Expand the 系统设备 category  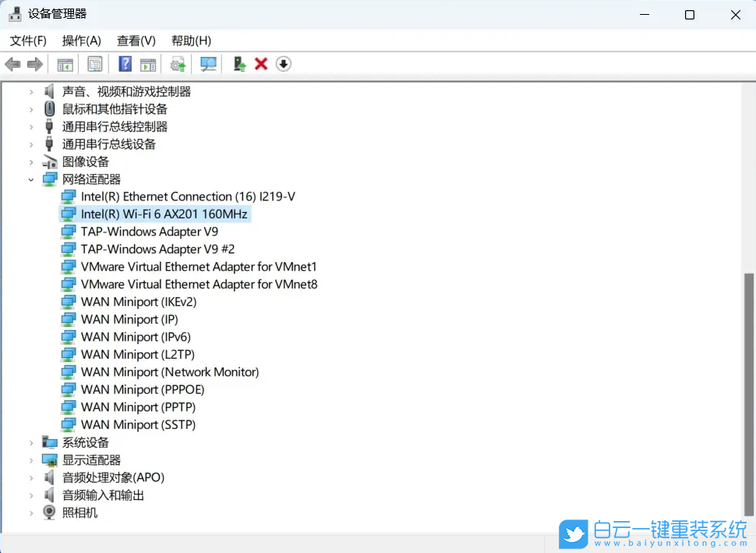[31, 441]
